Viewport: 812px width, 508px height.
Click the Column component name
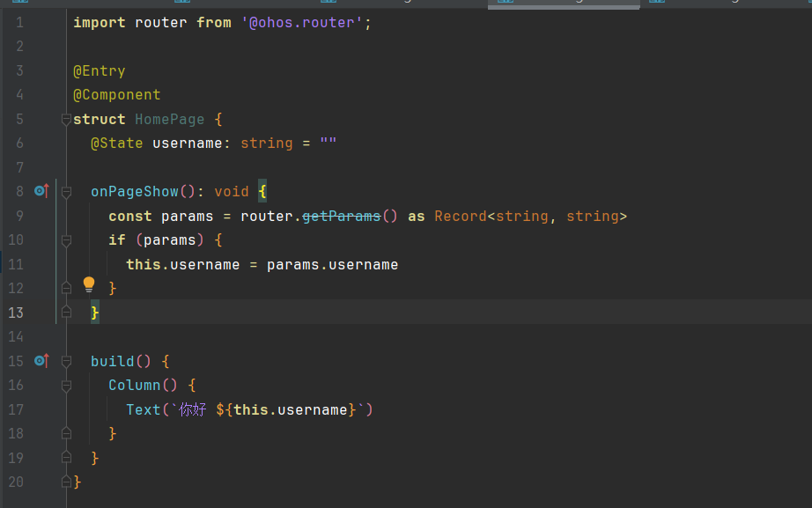click(135, 386)
